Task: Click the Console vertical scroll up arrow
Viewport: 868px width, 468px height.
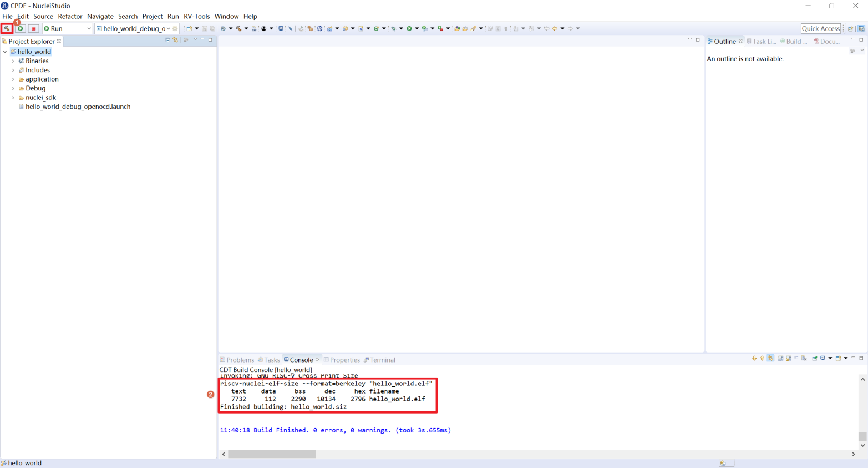Action: point(862,379)
